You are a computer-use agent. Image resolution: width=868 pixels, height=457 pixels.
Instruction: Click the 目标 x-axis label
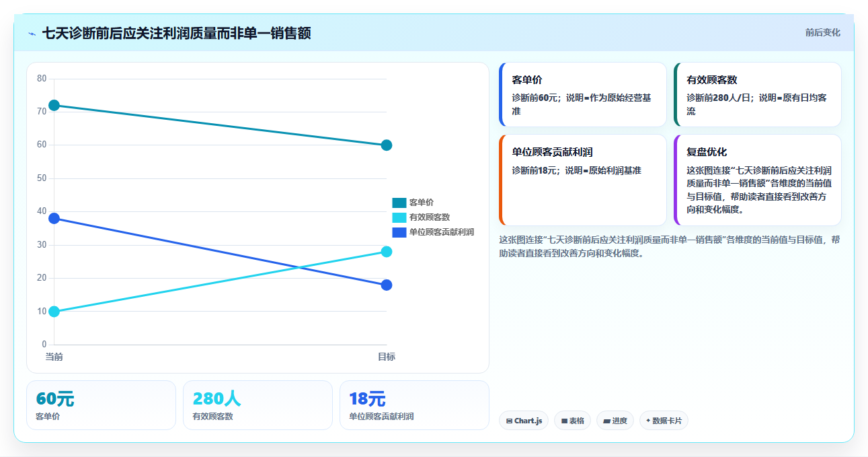tap(387, 357)
